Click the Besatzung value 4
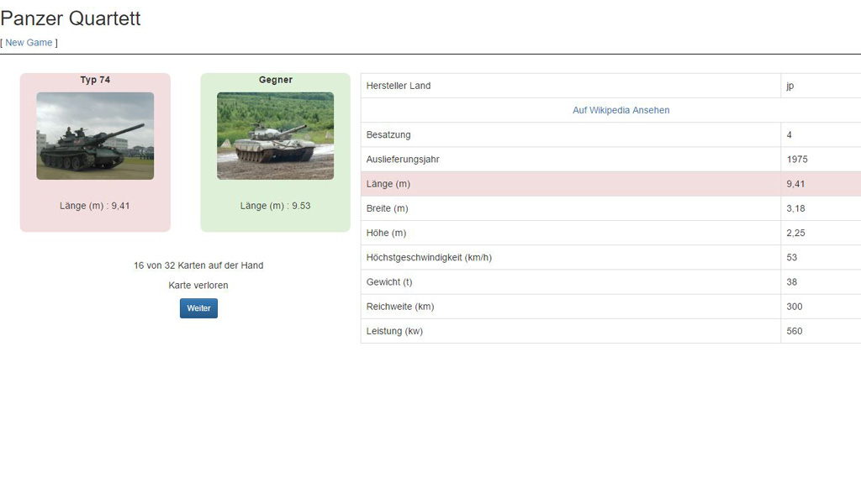This screenshot has height=504, width=861. pos(789,135)
